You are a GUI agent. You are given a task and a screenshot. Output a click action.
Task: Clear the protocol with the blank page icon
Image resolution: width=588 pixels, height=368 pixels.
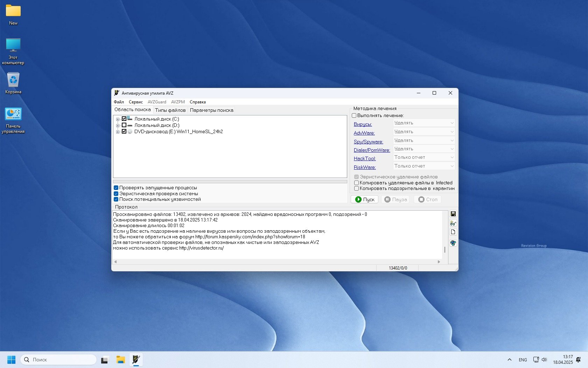point(453,232)
